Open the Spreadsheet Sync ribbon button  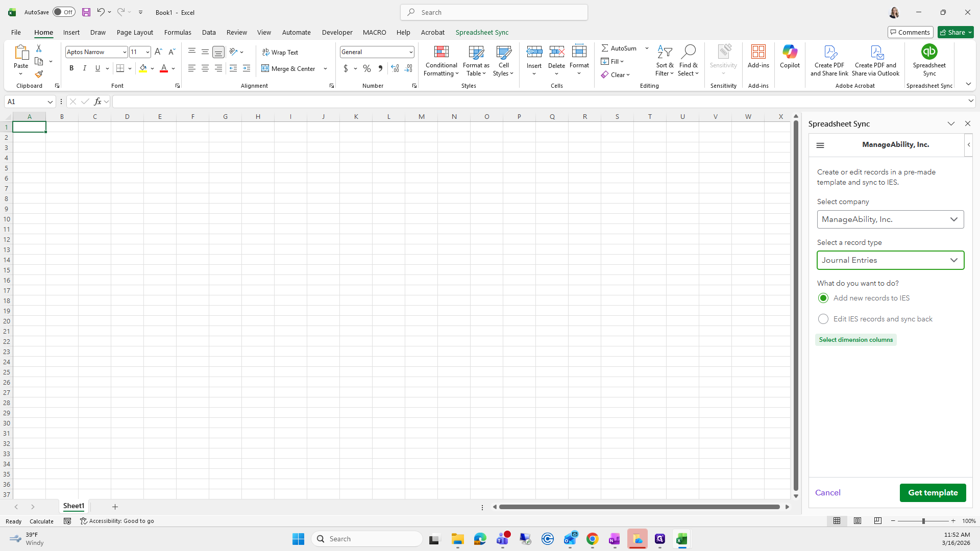pos(929,60)
